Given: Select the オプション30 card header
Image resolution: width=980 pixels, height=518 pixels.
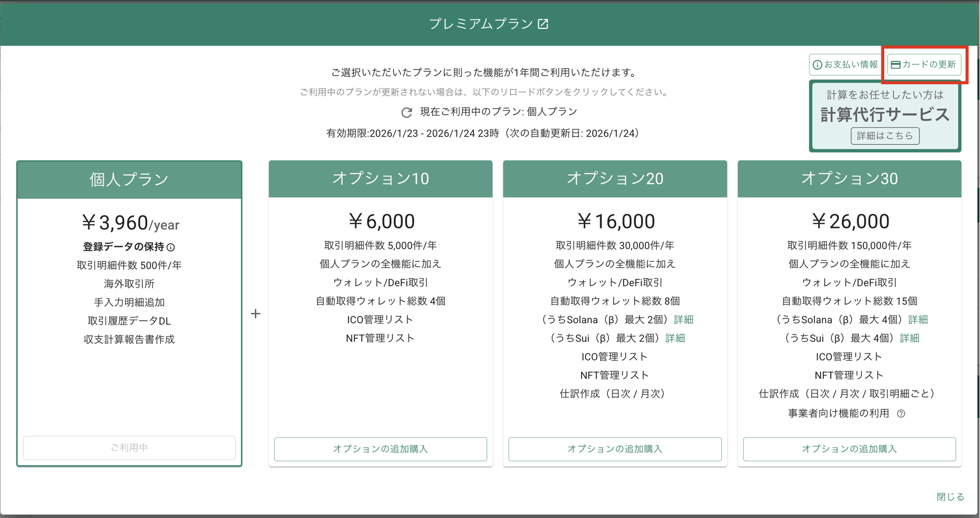Looking at the screenshot, I should [849, 179].
